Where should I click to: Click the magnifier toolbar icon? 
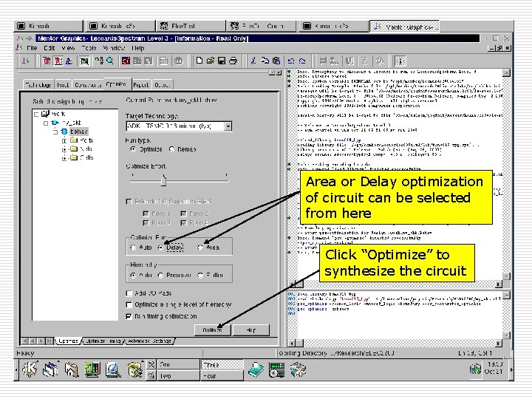tap(110, 61)
